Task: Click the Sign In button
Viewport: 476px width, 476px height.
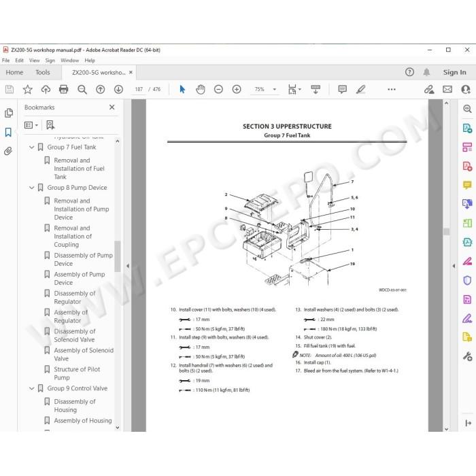Action: click(x=454, y=72)
